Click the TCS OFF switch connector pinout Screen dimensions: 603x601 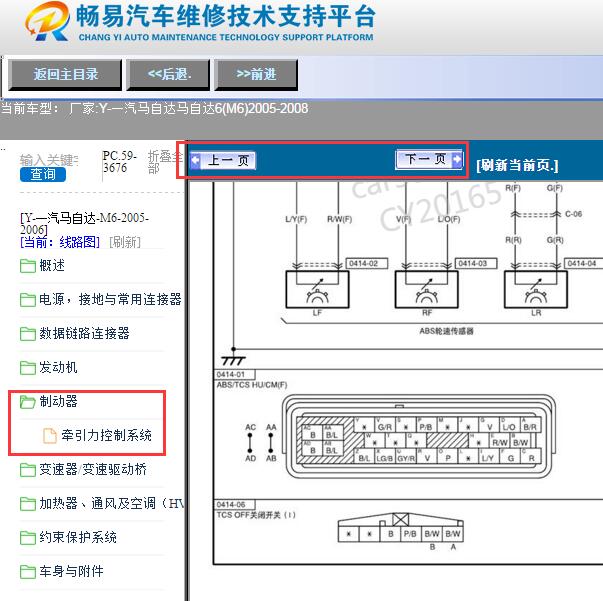pos(401,528)
